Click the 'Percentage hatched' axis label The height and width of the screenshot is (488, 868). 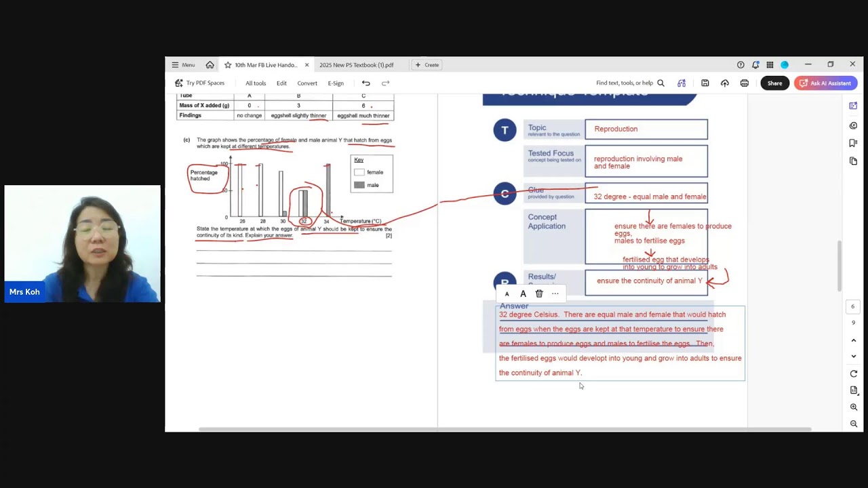(x=203, y=176)
